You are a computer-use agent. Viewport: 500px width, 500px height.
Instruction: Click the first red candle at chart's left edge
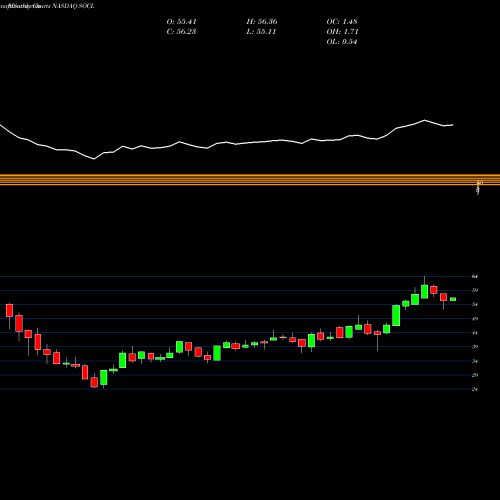point(9,310)
